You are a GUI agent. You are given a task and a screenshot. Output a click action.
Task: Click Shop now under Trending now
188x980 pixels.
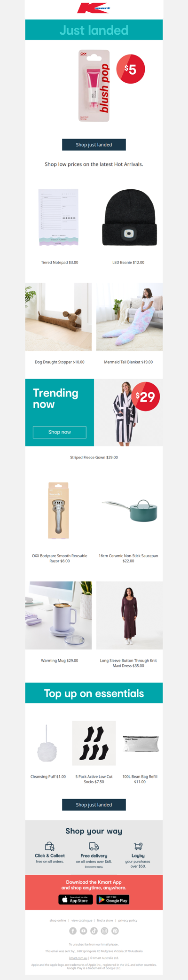pyautogui.click(x=60, y=432)
